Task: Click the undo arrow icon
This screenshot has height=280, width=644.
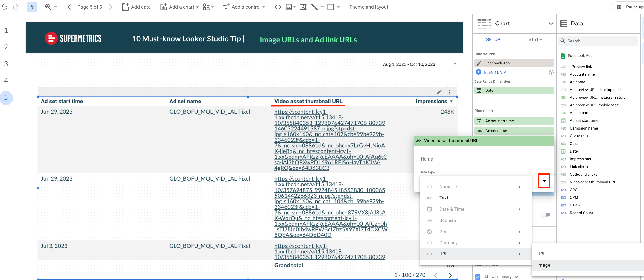Action: click(x=4, y=7)
